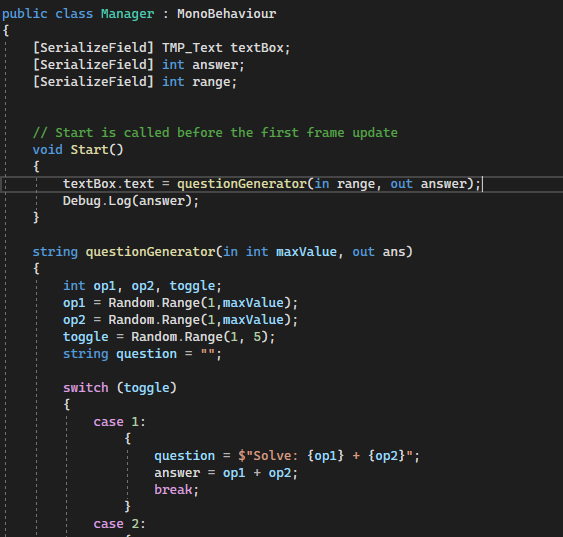
Task: Click the op1 Random.Range assignment line
Action: (181, 303)
